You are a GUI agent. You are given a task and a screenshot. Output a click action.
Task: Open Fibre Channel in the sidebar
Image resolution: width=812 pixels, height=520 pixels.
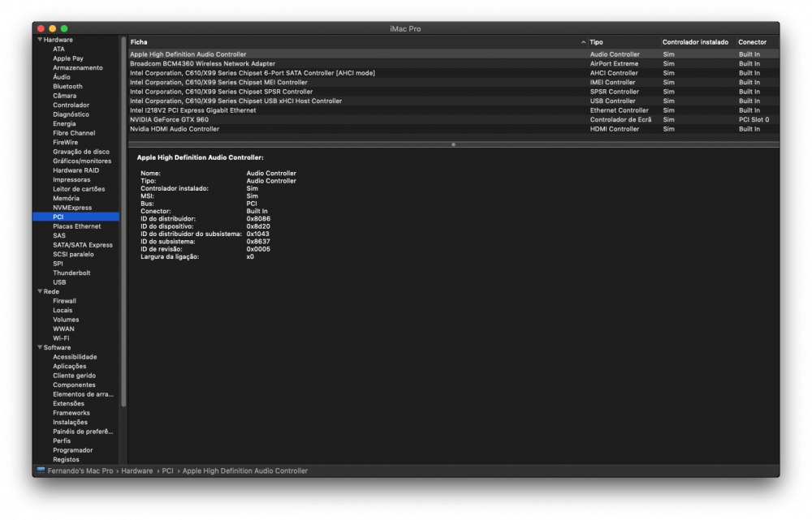click(74, 133)
